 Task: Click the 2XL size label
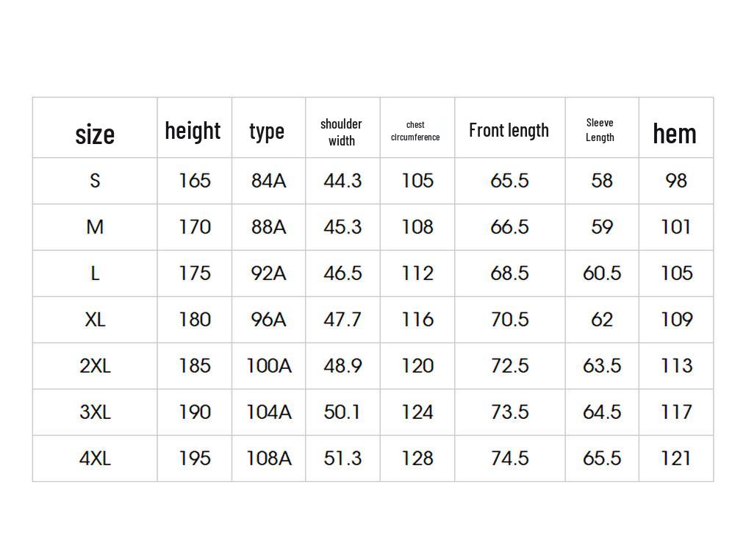point(95,366)
